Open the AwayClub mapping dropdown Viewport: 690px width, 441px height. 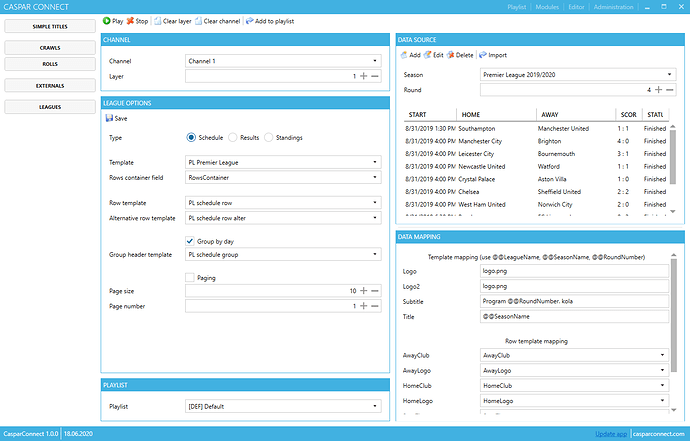[x=574, y=355]
